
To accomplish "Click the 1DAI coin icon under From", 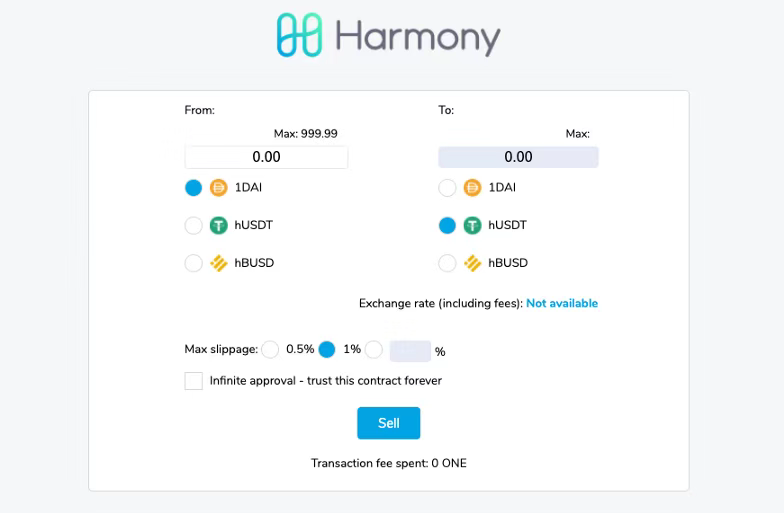I will tap(218, 188).
